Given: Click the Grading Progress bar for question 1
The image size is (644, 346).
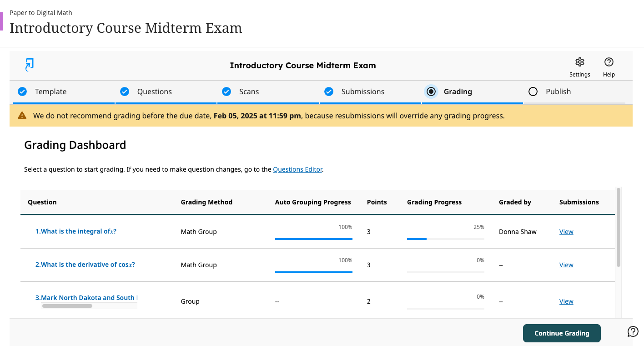Looking at the screenshot, I should click(445, 238).
